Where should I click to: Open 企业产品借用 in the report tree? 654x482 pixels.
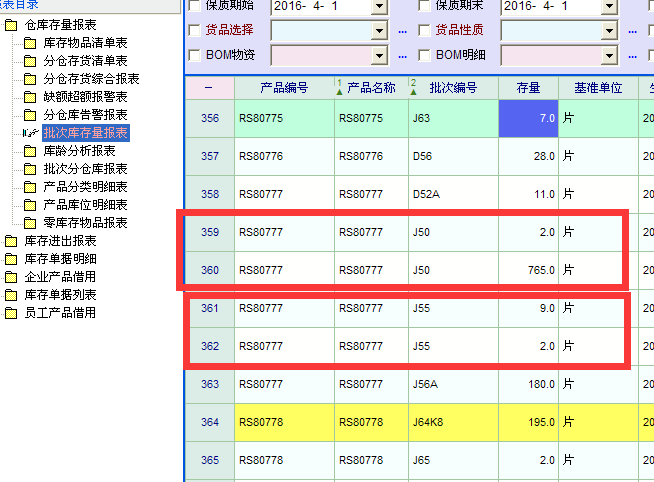coord(60,277)
